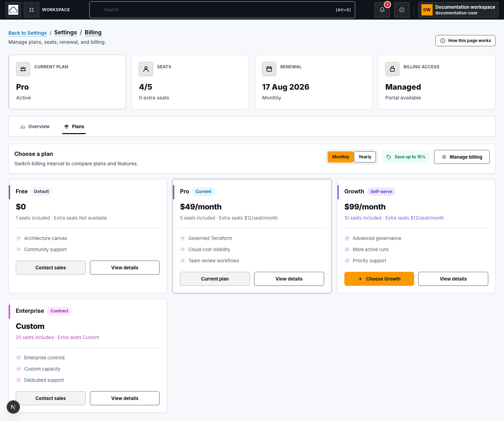Click the Cloud cost visibility check icon

[183, 249]
